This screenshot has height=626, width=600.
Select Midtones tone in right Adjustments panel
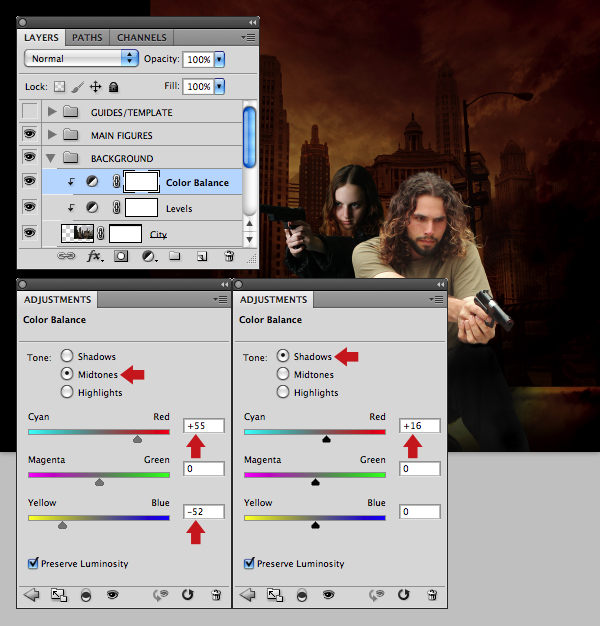(x=283, y=374)
